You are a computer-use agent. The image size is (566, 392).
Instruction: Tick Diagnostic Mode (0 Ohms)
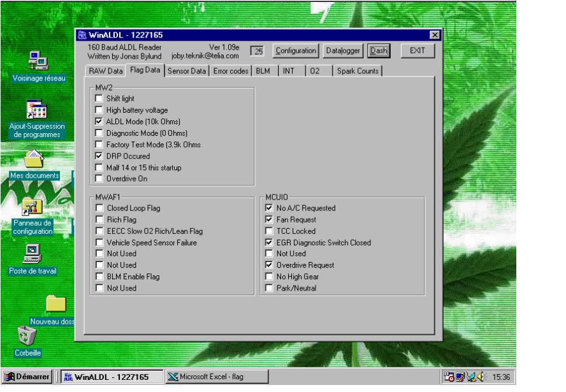(99, 133)
